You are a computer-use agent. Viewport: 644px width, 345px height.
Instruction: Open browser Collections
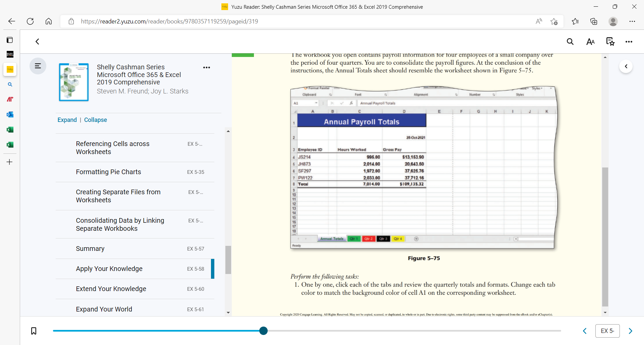click(x=594, y=21)
